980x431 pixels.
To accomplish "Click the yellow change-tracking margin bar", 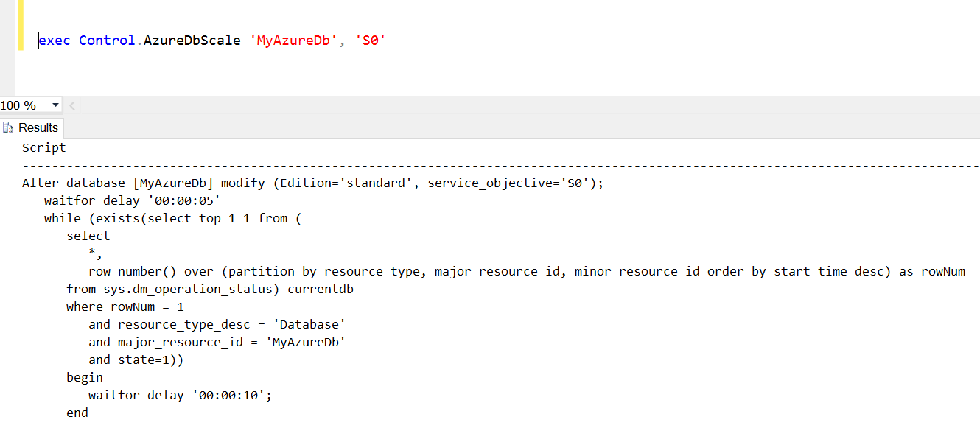I will pyautogui.click(x=21, y=25).
